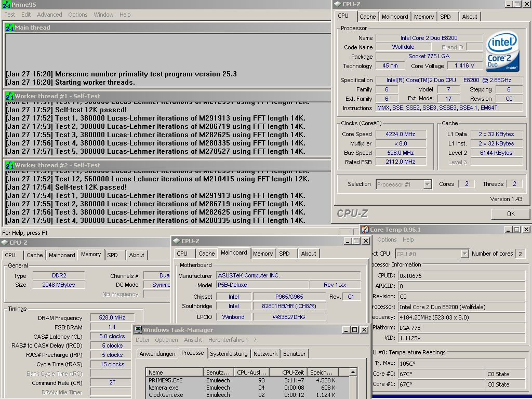Click the OK button in CPU-Z
Image resolution: width=532 pixels, height=399 pixels.
(x=511, y=214)
